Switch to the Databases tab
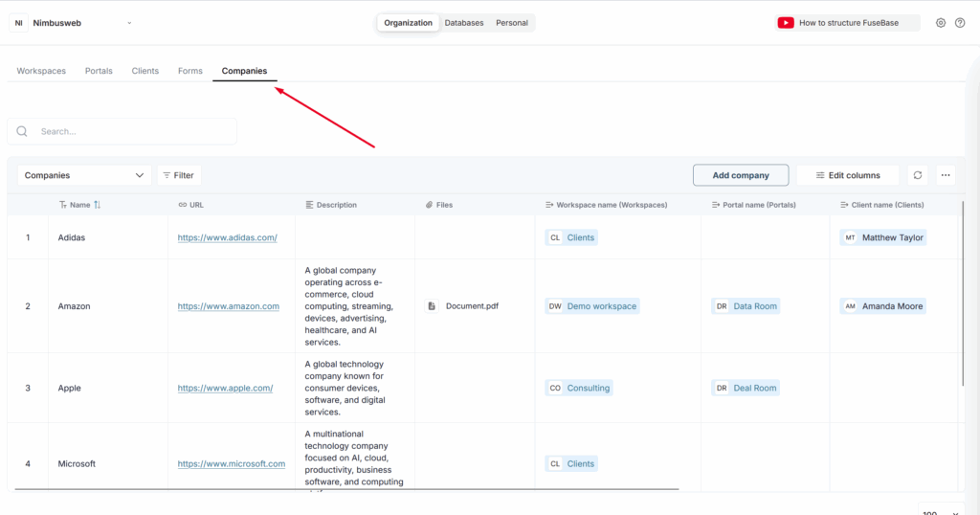The height and width of the screenshot is (515, 980). point(464,23)
